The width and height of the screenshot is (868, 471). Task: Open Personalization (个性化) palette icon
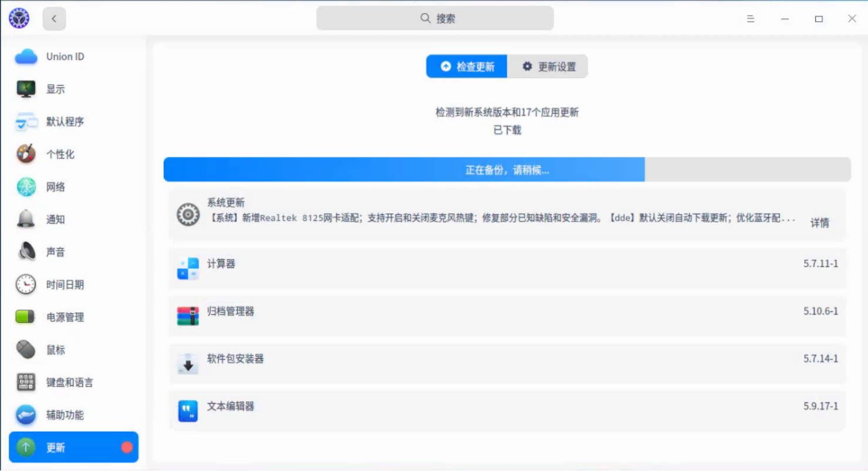click(26, 154)
